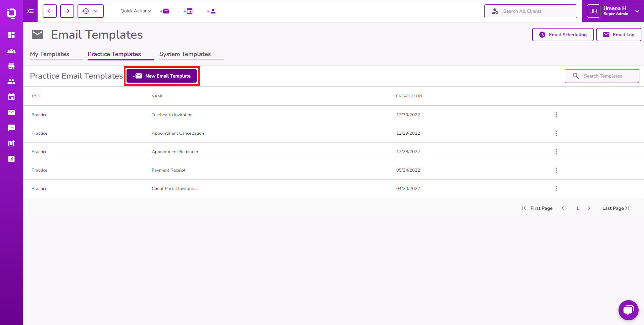Click the search magnifier icon in Search Templates
This screenshot has height=325, width=644.
point(576,76)
